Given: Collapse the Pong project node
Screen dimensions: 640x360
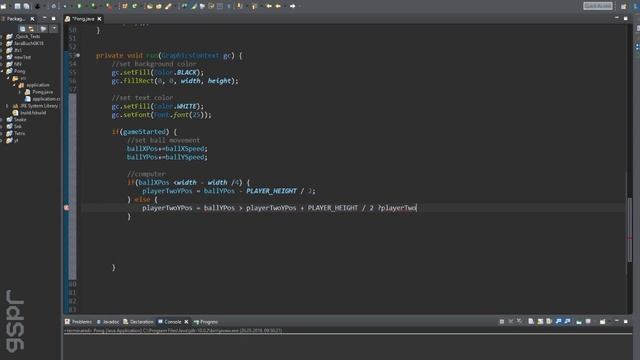Looking at the screenshot, I should 2,71.
